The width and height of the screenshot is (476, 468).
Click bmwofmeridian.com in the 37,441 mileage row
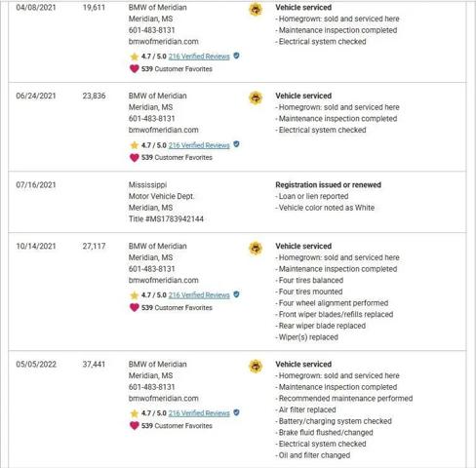(164, 398)
